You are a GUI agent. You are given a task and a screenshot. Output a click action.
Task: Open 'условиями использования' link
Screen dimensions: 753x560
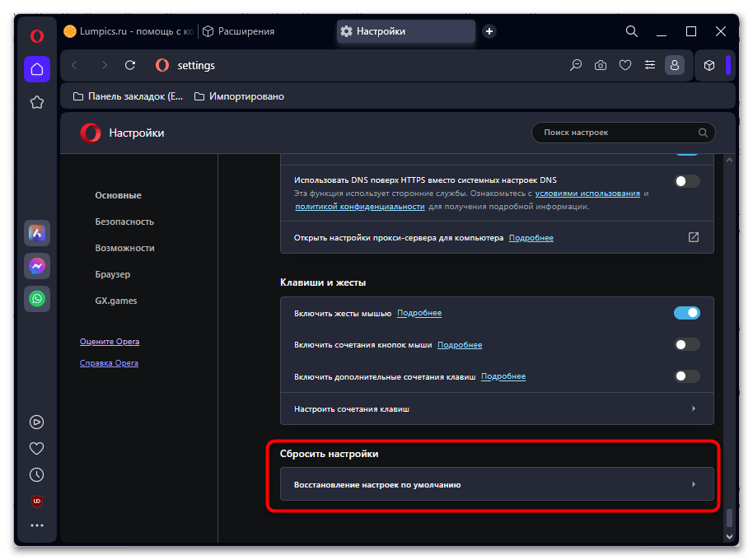[x=587, y=194]
